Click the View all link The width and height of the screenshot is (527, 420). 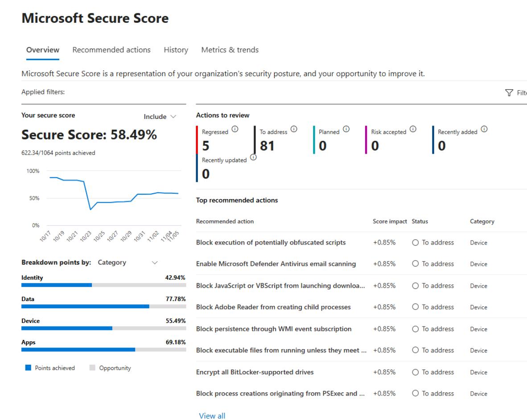point(210,416)
